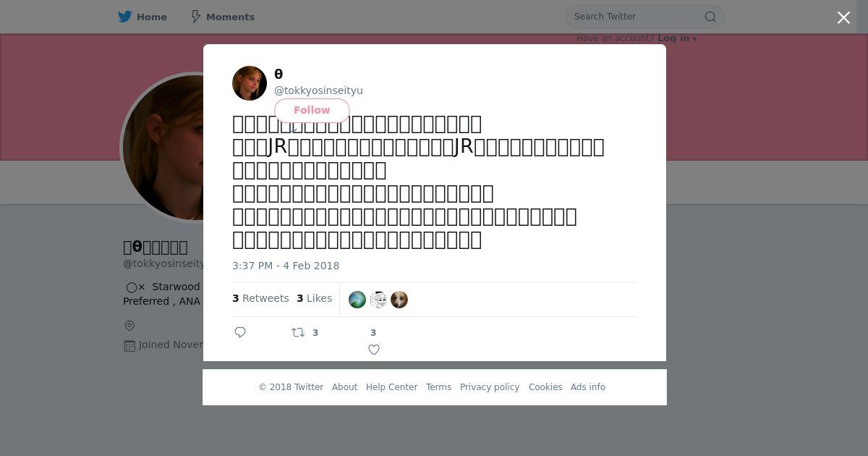868x456 pixels.
Task: Open the tweet timestamp 3:37 PM link
Action: [x=286, y=266]
